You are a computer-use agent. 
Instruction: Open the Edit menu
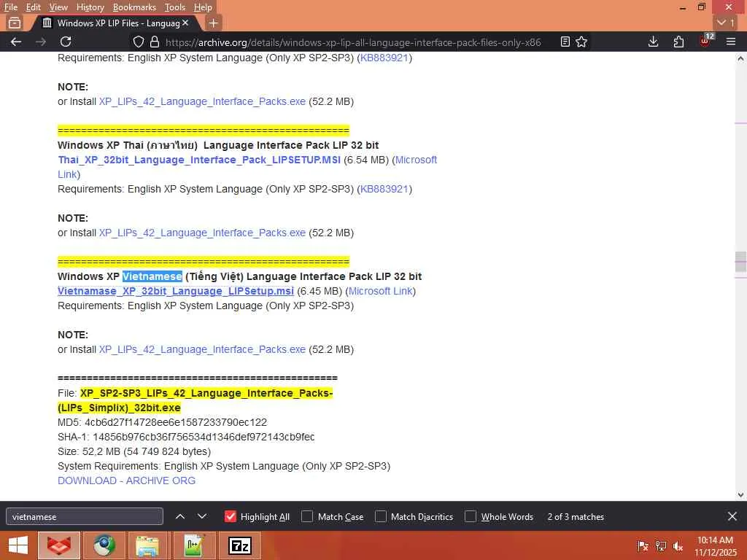click(x=33, y=7)
